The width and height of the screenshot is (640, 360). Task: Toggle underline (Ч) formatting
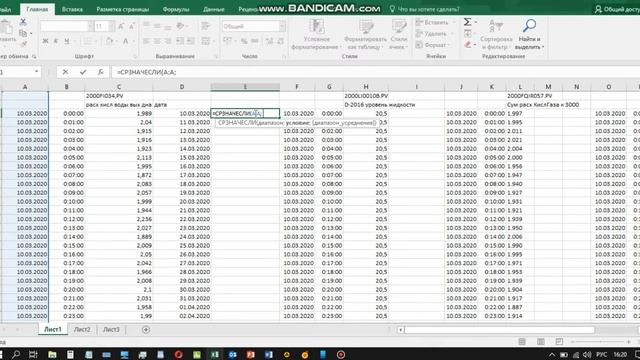coord(67,41)
